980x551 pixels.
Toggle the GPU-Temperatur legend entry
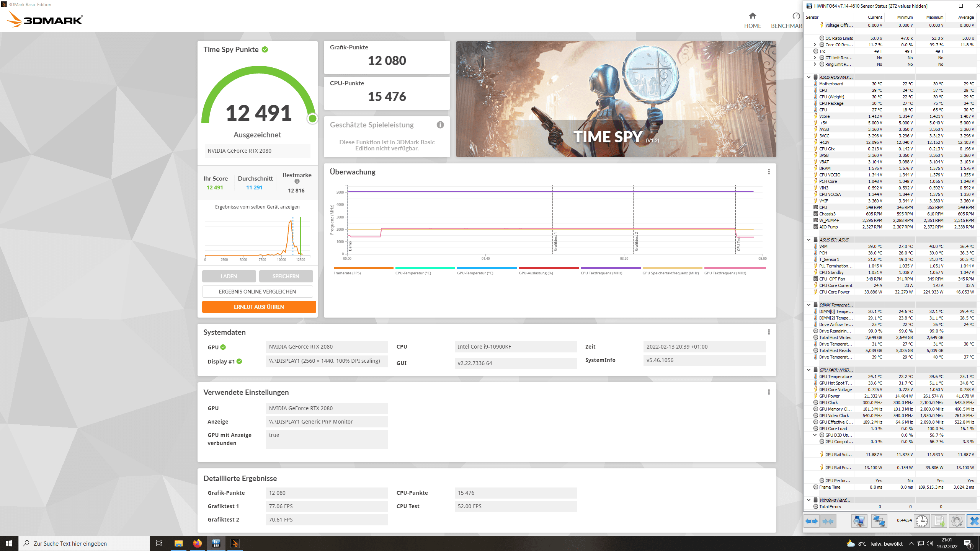click(487, 271)
